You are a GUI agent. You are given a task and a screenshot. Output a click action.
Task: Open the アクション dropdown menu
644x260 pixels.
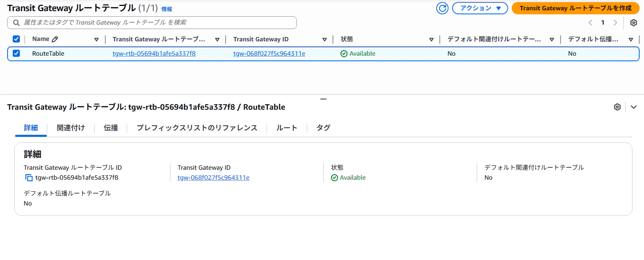(x=480, y=8)
